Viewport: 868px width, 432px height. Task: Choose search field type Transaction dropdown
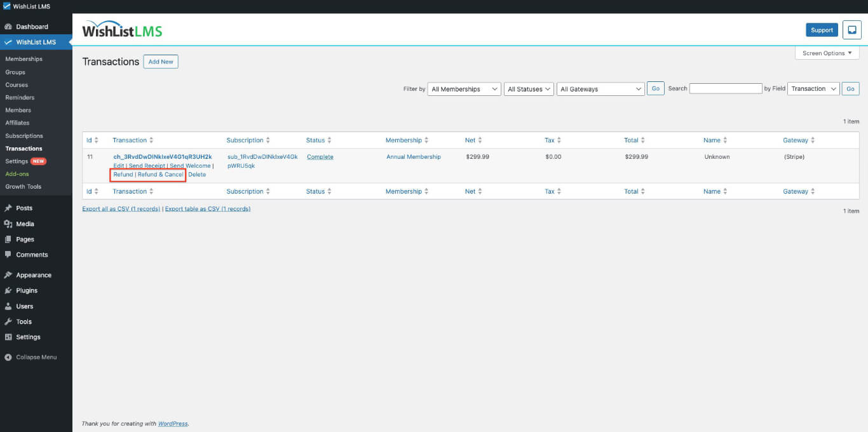[813, 89]
